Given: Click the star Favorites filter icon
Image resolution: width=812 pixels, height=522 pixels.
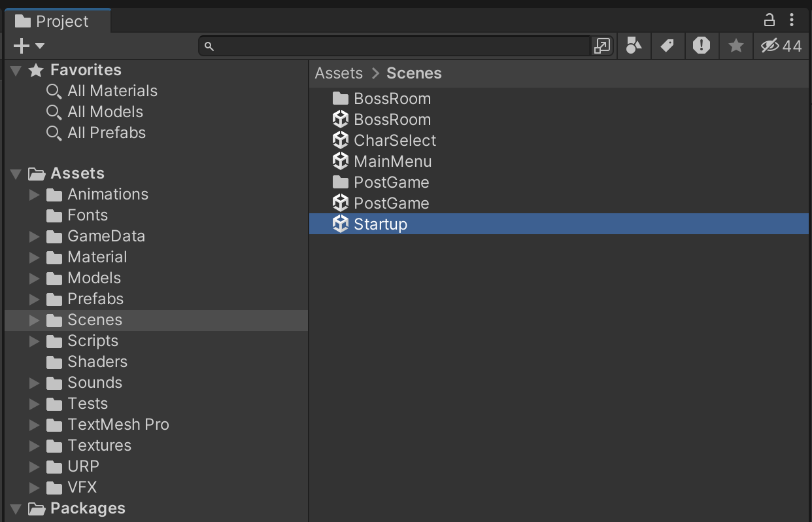Looking at the screenshot, I should tap(736, 46).
